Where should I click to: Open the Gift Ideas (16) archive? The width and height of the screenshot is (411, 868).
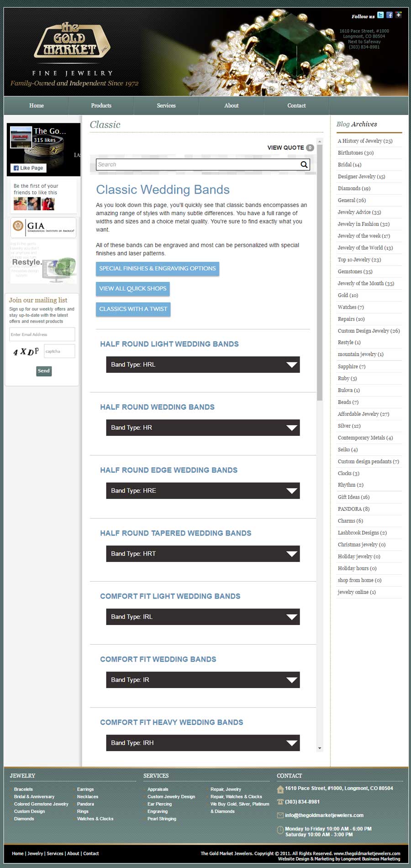tap(353, 497)
